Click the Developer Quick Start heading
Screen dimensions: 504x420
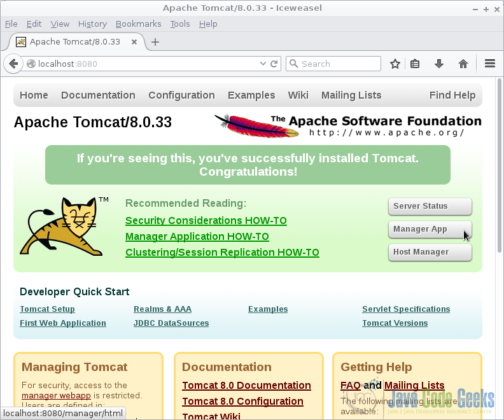click(x=74, y=291)
